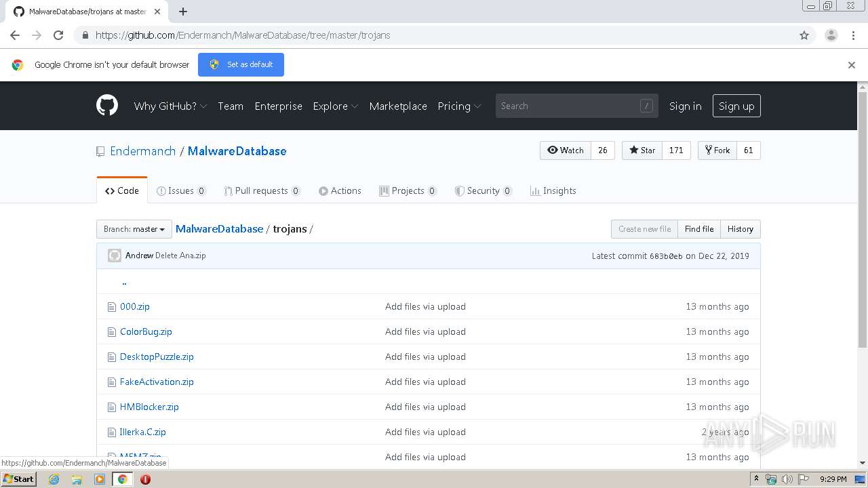Click the Watch button
The image size is (868, 488).
tap(566, 150)
